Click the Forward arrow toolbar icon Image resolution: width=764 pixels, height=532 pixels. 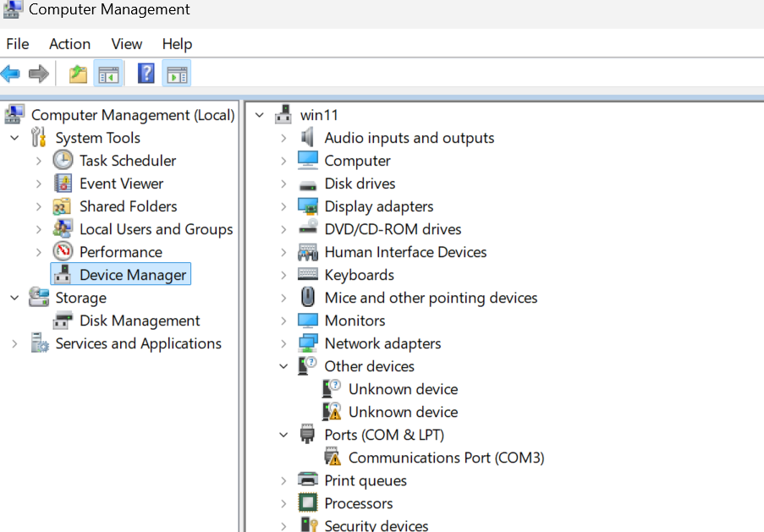(x=39, y=74)
